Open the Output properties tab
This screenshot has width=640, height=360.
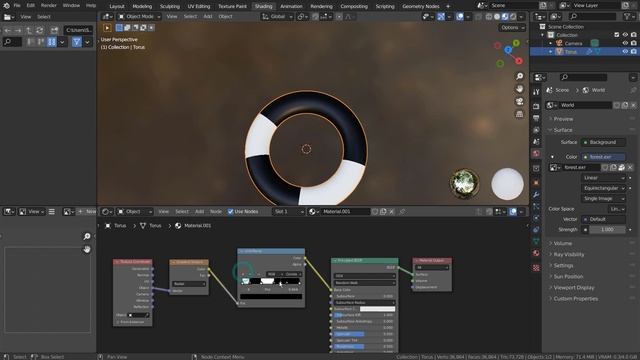pos(536,118)
